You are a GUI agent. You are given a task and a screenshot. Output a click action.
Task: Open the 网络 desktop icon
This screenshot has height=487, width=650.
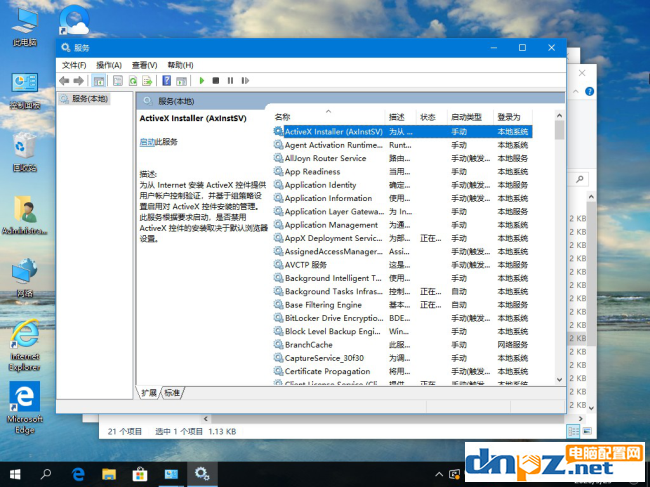[x=24, y=278]
